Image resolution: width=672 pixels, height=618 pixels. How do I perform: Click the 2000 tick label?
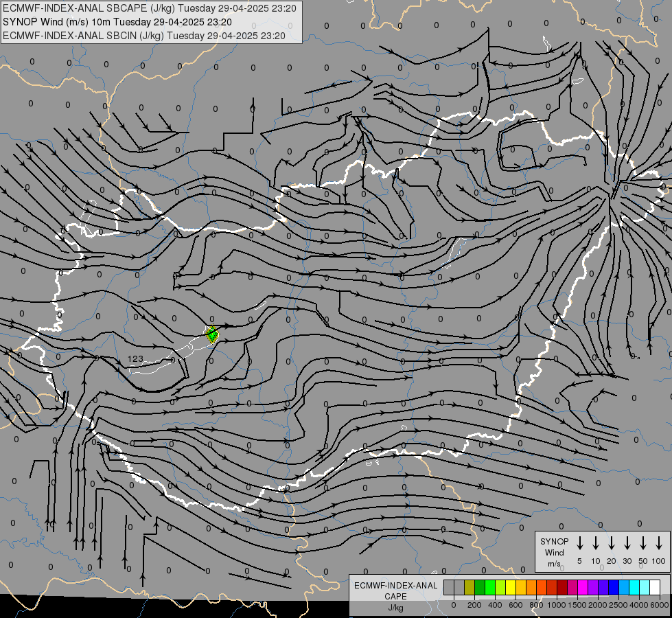pyautogui.click(x=598, y=605)
